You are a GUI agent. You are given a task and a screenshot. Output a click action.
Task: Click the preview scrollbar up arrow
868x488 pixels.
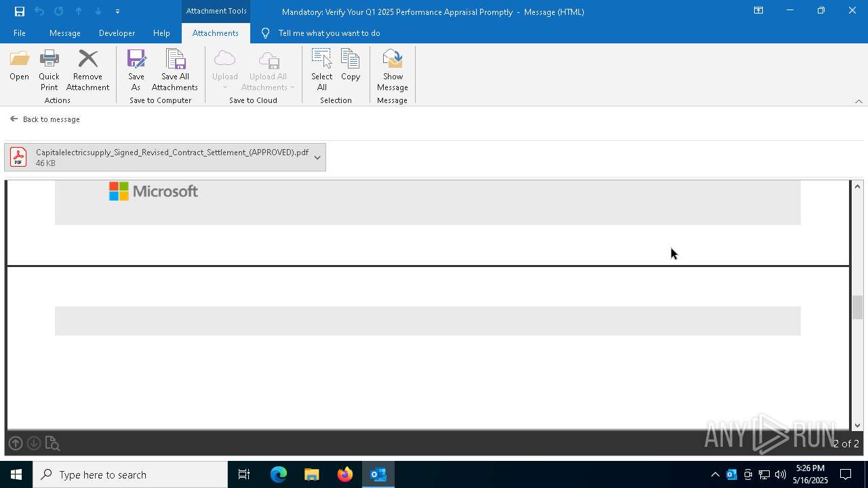coord(858,186)
